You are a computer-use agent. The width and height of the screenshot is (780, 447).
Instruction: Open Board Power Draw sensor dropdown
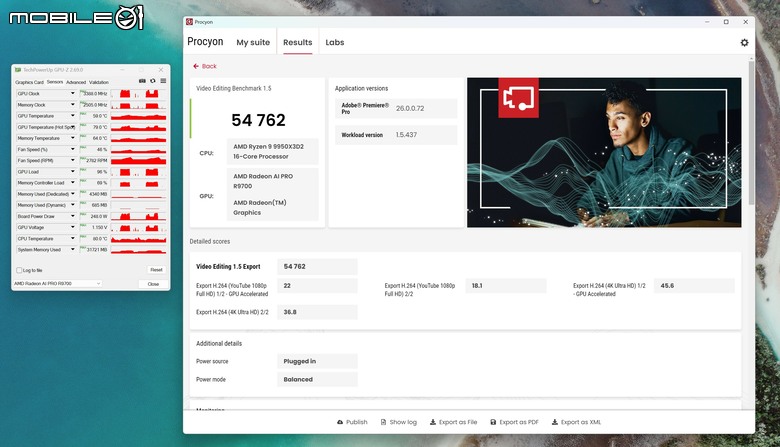[x=73, y=216]
